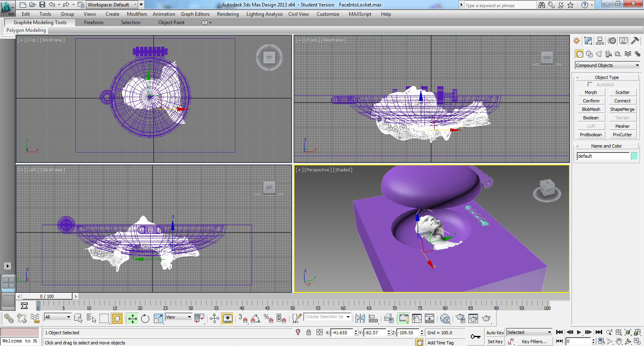Select the Shapes create category
Viewport: 644px width, 346px height.
point(589,54)
